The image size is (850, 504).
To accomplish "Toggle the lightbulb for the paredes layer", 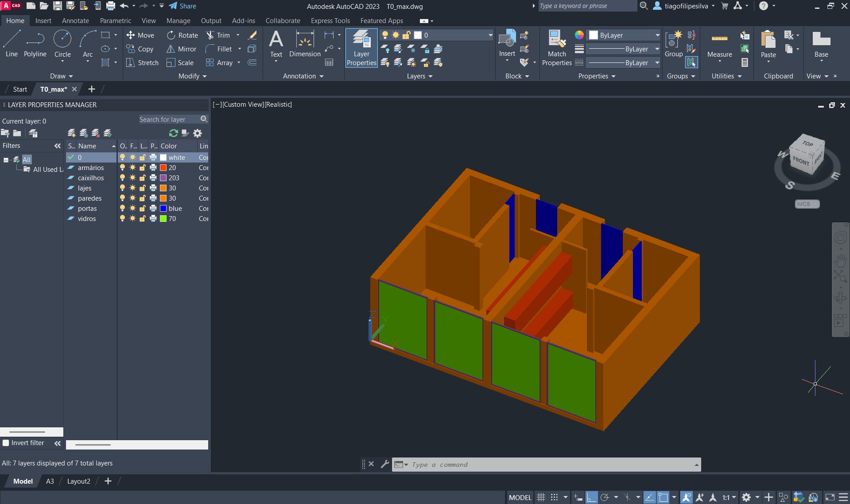I will click(123, 198).
